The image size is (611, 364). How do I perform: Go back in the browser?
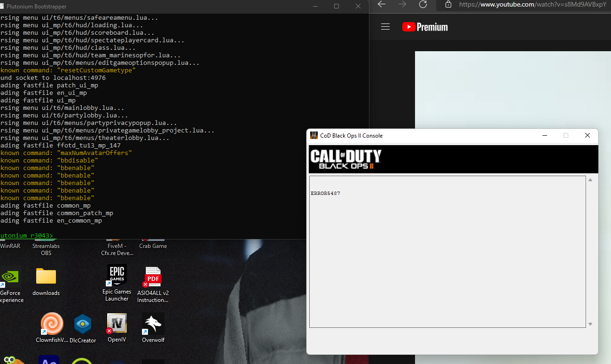point(382,4)
